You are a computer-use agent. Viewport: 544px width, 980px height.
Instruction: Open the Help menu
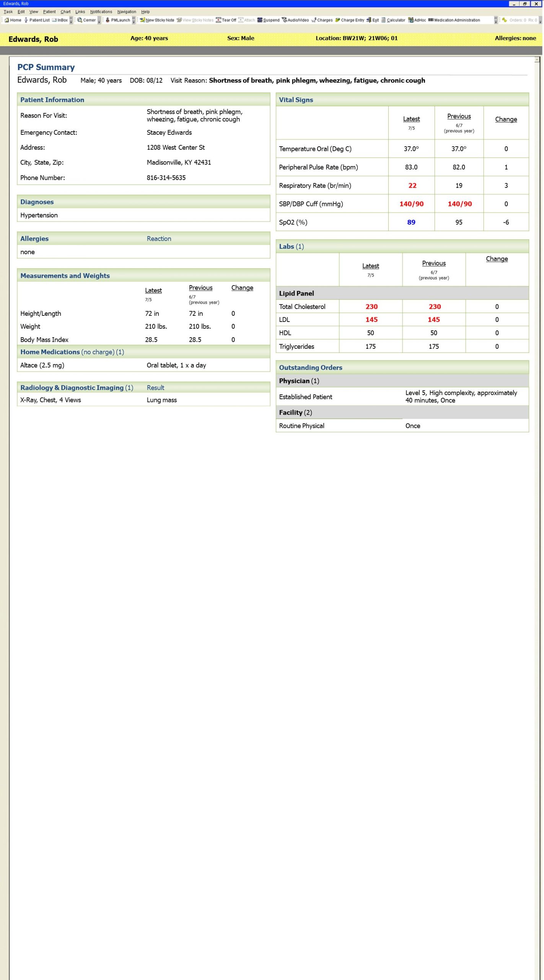point(145,12)
